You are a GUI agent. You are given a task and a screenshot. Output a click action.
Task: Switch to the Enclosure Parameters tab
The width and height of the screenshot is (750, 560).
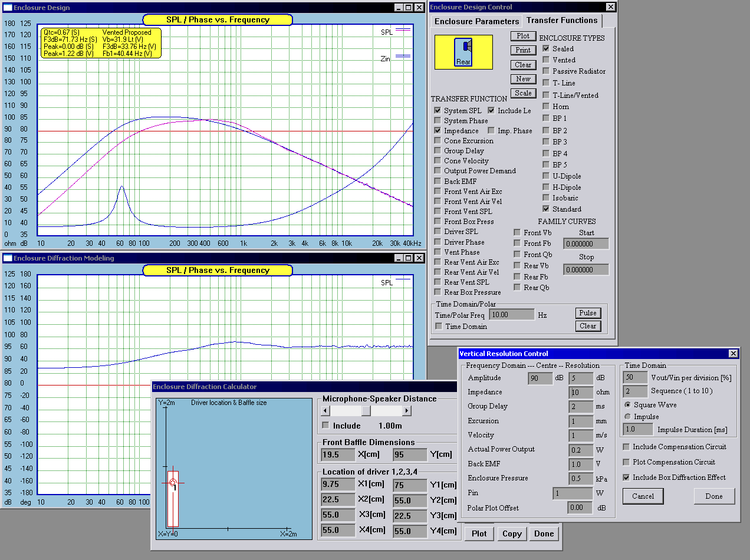(476, 21)
